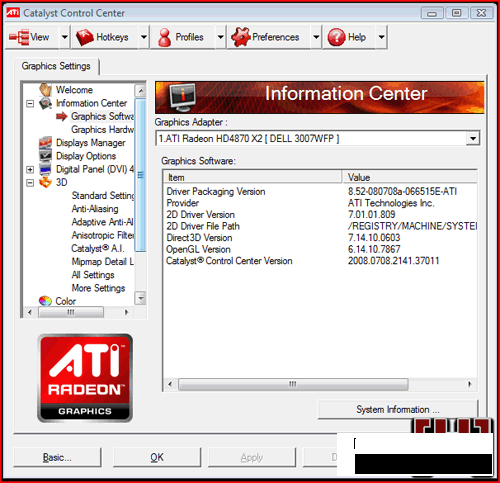Open the View menu label
The image size is (500, 483).
40,37
